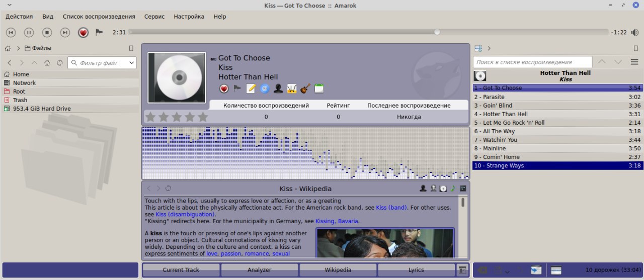Skip to the previous track
Screen dimensions: 644x280
click(x=11, y=32)
